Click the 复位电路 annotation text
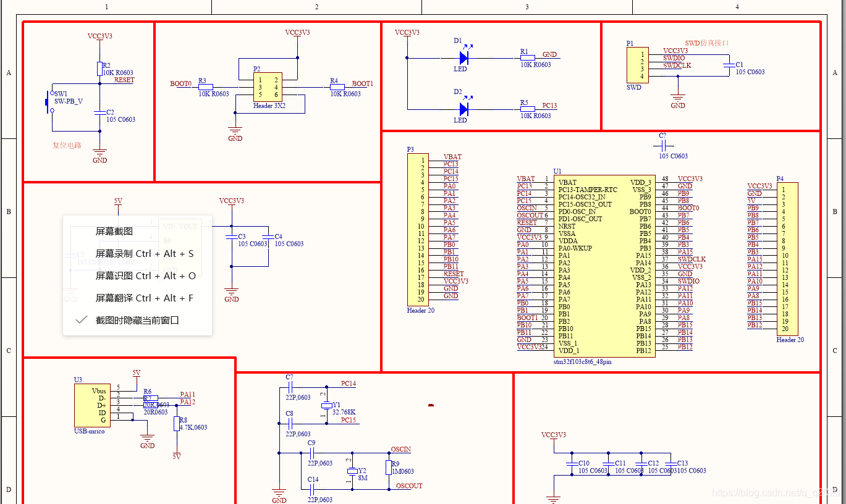This screenshot has width=846, height=504. pyautogui.click(x=67, y=146)
